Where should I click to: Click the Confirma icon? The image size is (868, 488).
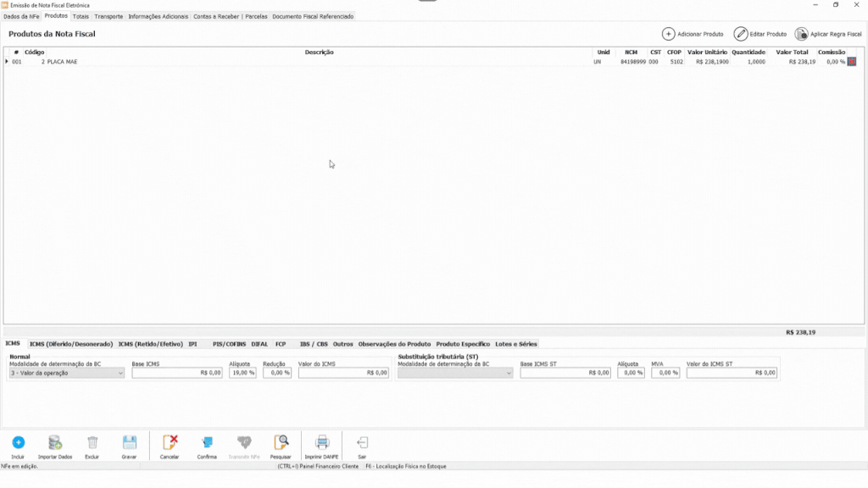click(x=207, y=442)
